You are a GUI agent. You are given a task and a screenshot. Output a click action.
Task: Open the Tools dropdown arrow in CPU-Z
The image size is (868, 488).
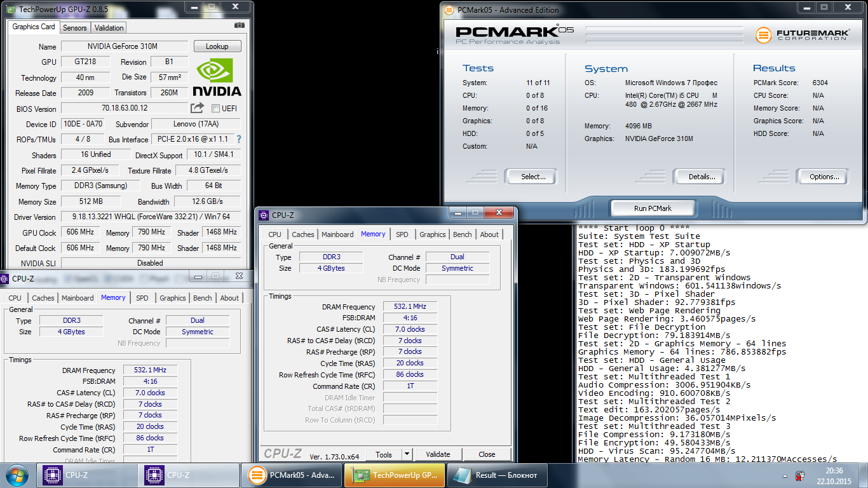(x=407, y=454)
